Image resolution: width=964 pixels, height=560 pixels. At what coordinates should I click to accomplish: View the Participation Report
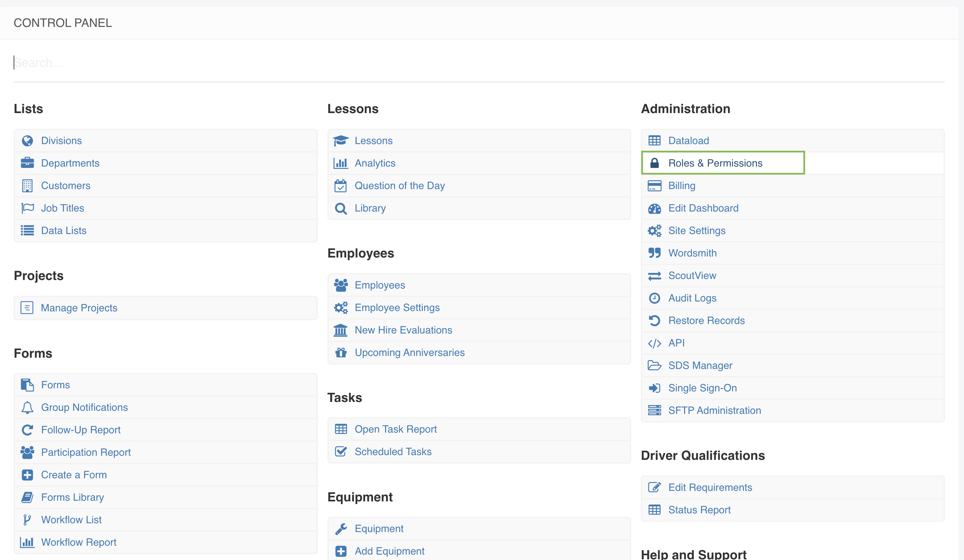(x=86, y=452)
